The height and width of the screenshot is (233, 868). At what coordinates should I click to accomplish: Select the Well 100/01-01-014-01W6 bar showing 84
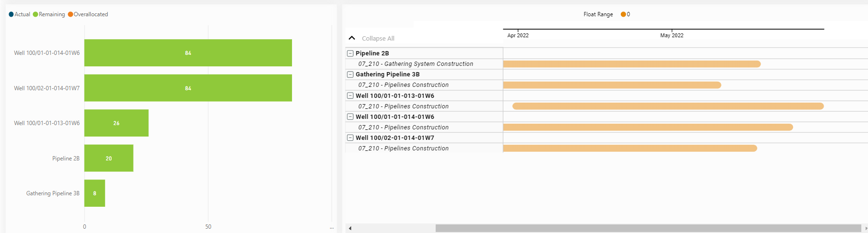pos(188,53)
